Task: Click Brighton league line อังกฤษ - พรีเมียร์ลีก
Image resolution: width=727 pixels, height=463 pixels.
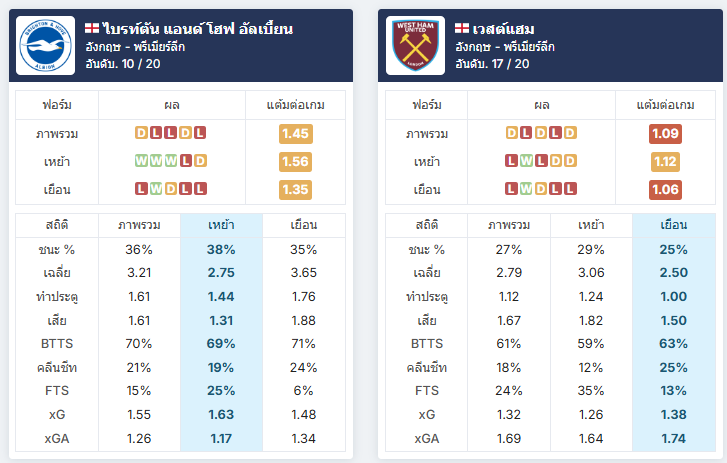Action: 135,47
